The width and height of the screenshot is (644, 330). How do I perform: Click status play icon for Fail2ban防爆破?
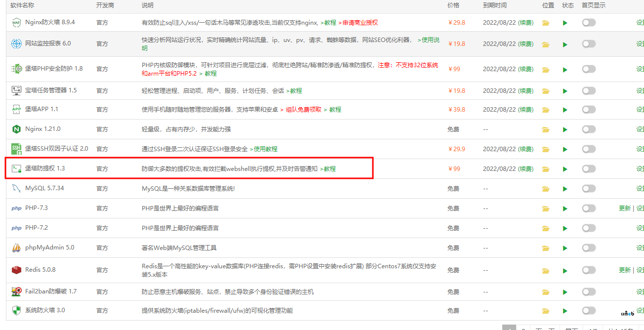(x=565, y=292)
